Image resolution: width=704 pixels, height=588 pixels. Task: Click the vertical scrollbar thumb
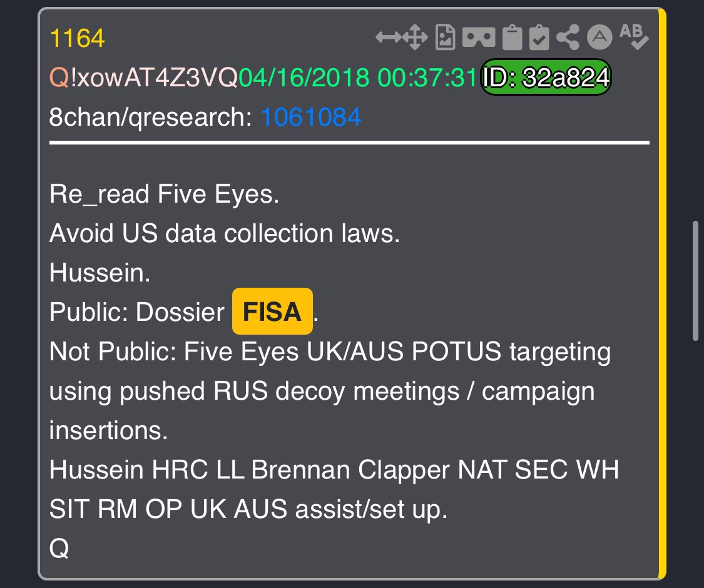[x=695, y=281]
